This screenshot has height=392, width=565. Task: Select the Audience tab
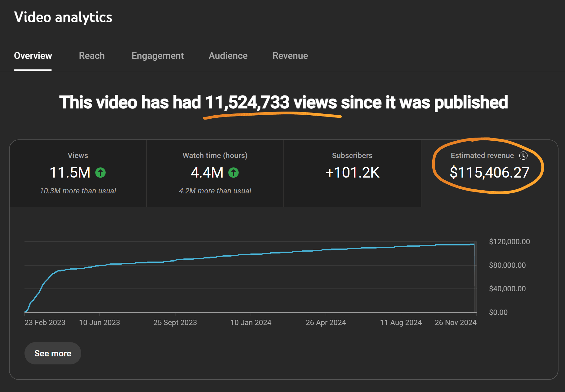point(228,56)
